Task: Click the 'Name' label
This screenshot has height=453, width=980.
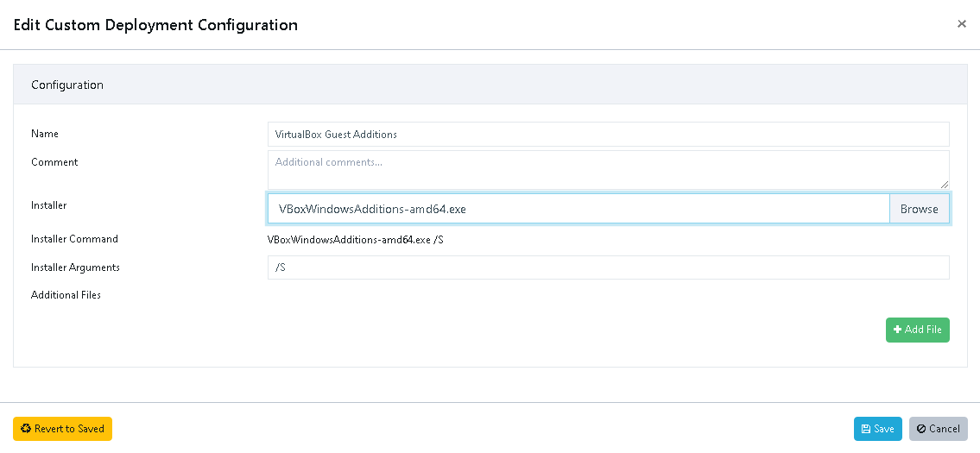Action: (x=44, y=134)
